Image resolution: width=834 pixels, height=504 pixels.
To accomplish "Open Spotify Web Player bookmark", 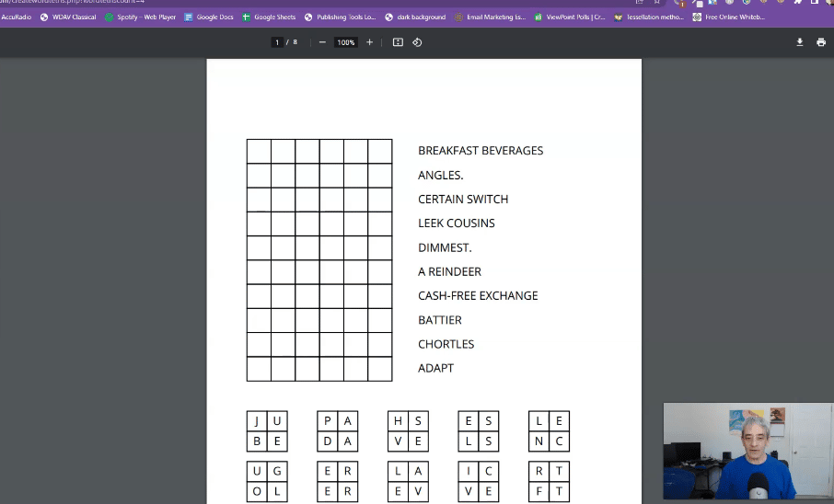I will (x=141, y=17).
